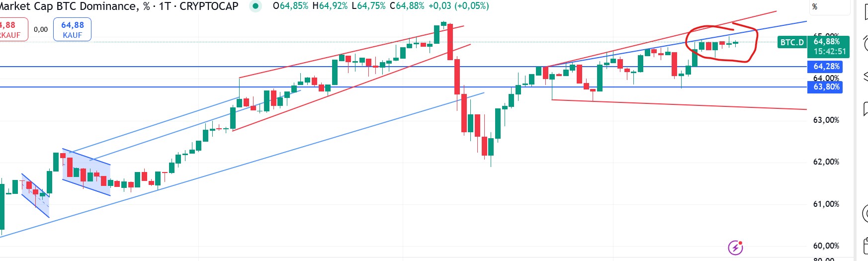Select the 63,80% horizontal line label
868x261 pixels.
tap(827, 87)
